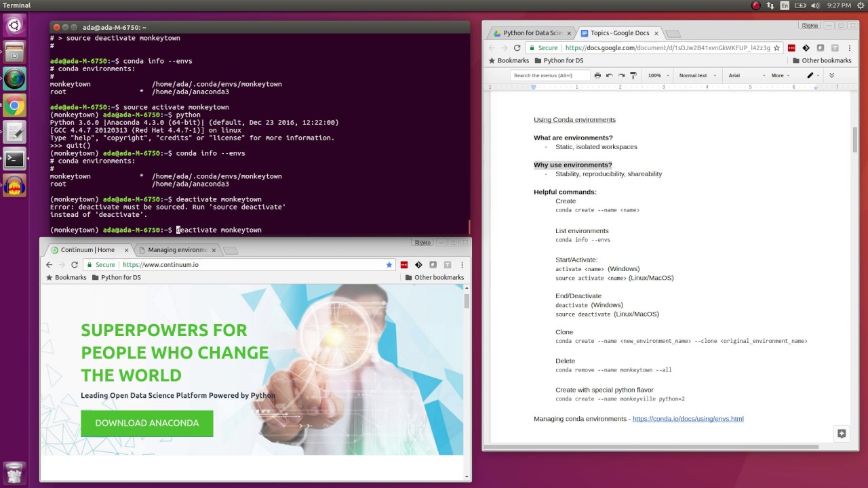The height and width of the screenshot is (488, 868).
Task: Click the Google Docs vertical scrollbar
Action: (855, 139)
